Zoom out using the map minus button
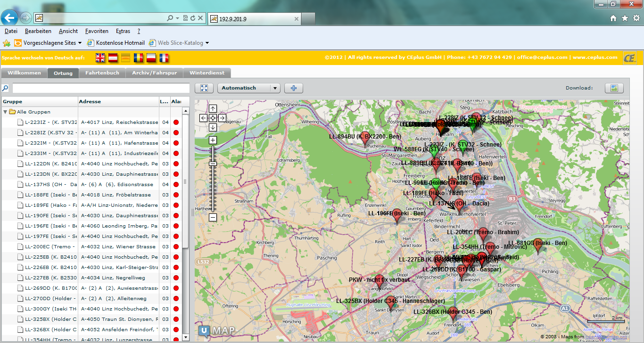Image resolution: width=644 pixels, height=343 pixels. [x=213, y=217]
